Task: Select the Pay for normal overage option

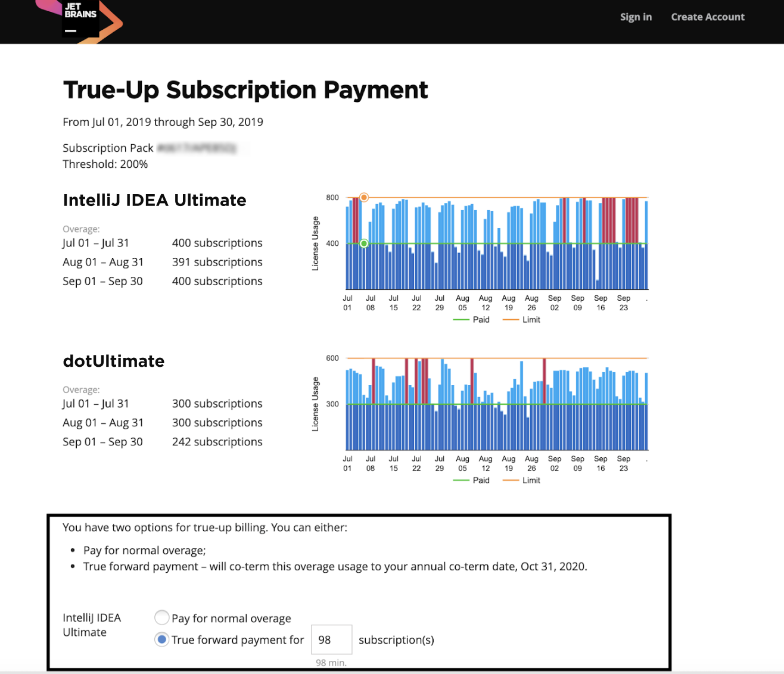Action: coord(161,617)
